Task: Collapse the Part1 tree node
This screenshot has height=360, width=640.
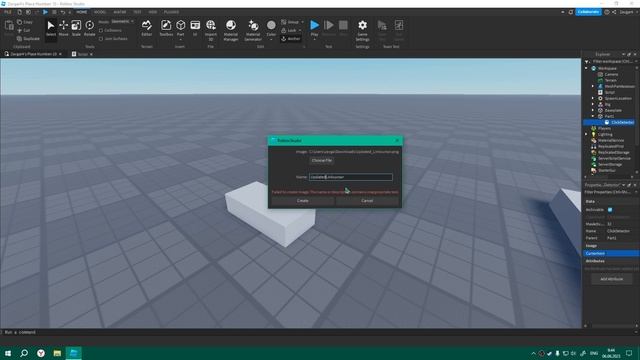Action: [593, 116]
